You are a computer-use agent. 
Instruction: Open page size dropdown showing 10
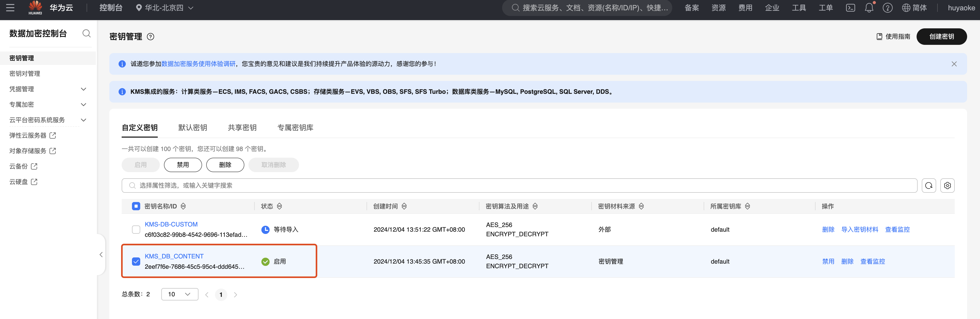[x=180, y=294]
